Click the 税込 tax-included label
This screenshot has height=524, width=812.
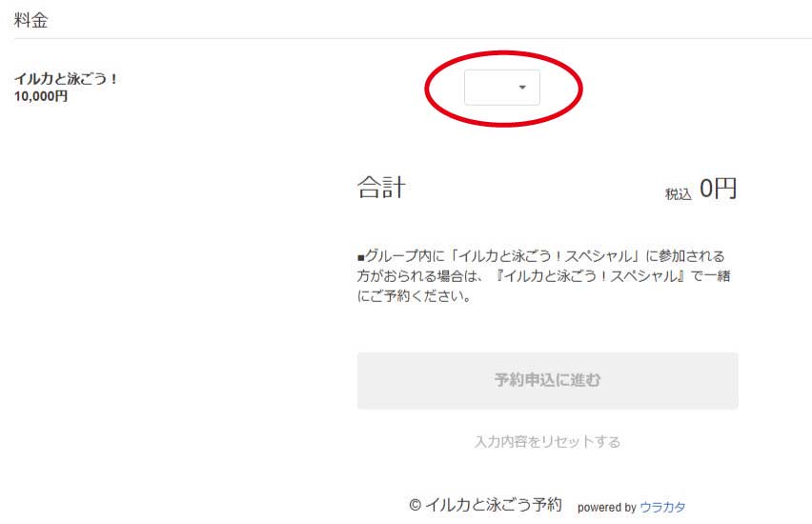[x=678, y=194]
